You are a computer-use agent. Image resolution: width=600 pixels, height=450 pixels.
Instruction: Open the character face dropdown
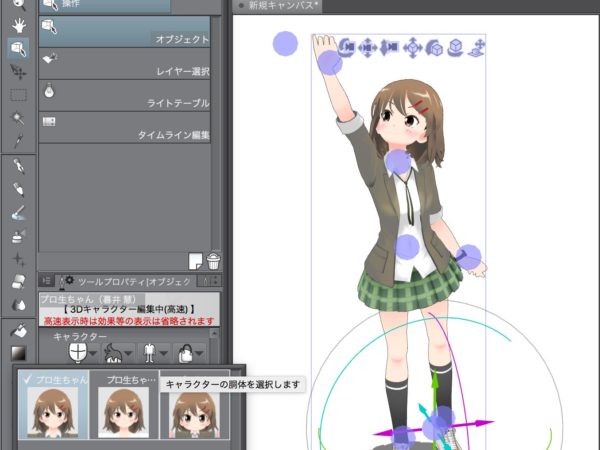click(x=83, y=353)
